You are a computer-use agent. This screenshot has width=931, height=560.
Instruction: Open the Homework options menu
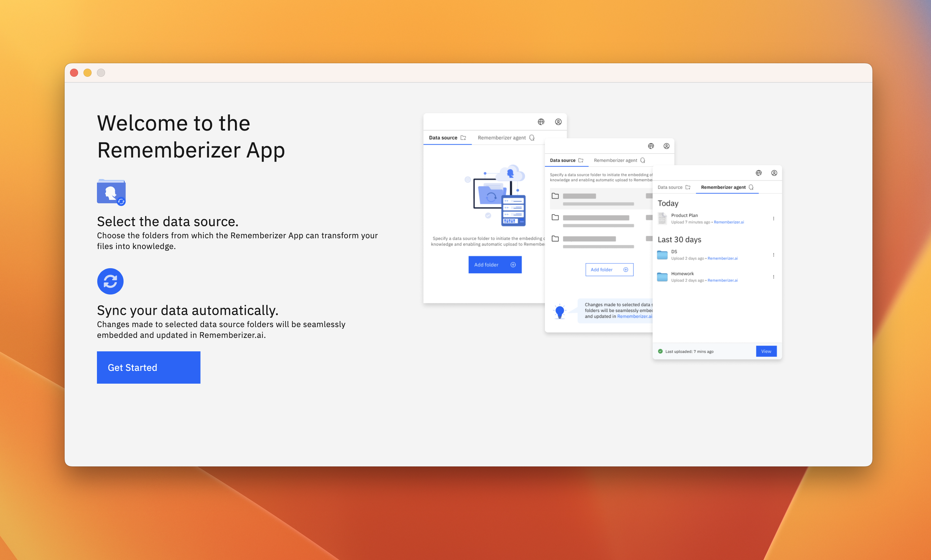(774, 277)
